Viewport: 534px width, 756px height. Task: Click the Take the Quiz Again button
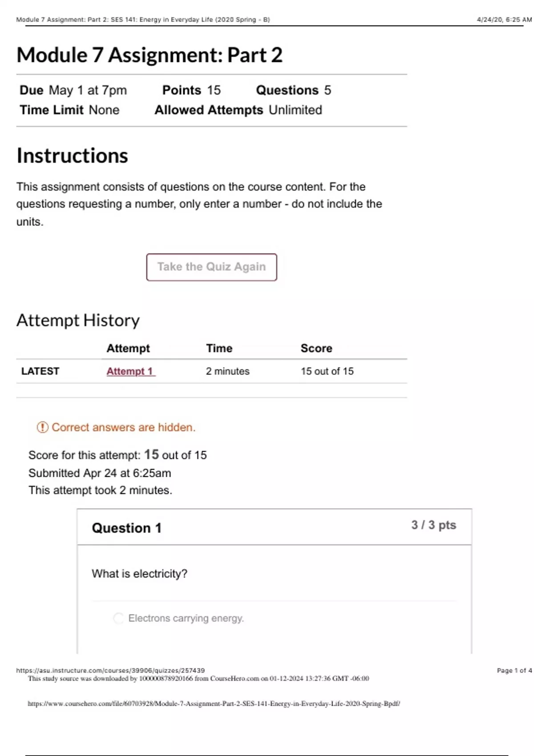coord(211,267)
